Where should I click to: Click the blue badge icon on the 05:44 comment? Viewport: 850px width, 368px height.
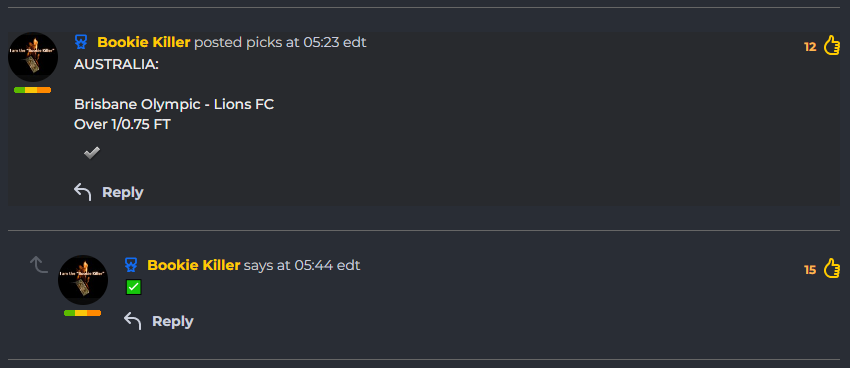[x=131, y=265]
